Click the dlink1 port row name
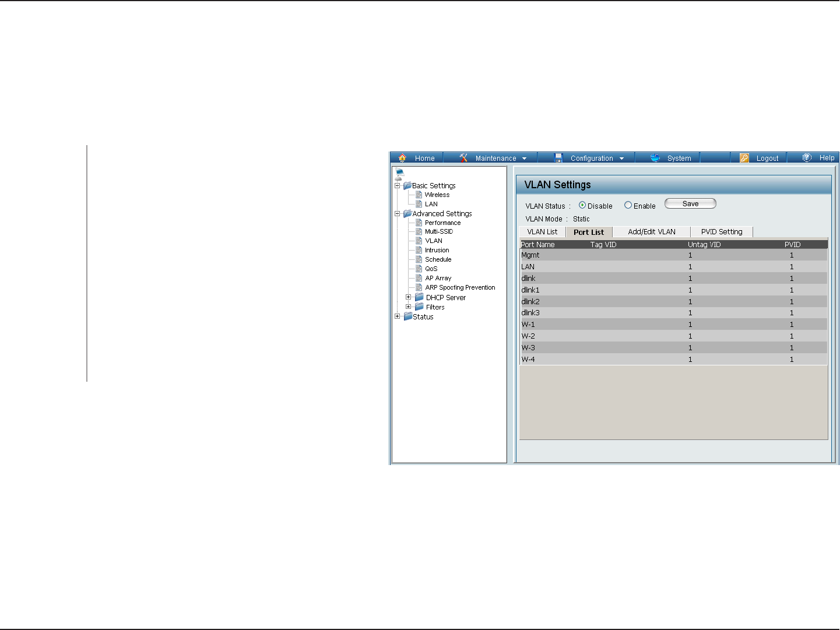This screenshot has width=840, height=630. pos(530,290)
